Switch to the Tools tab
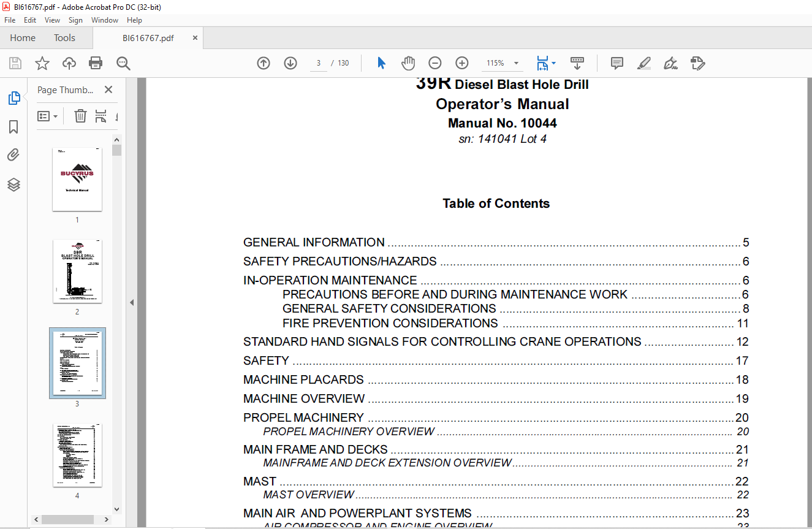812x529 pixels. (x=64, y=38)
